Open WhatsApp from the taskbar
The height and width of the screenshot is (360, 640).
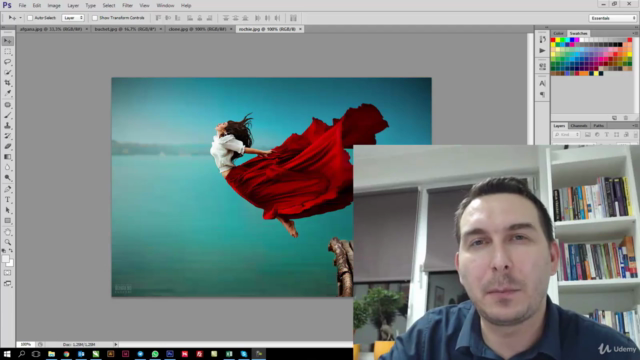click(155, 354)
